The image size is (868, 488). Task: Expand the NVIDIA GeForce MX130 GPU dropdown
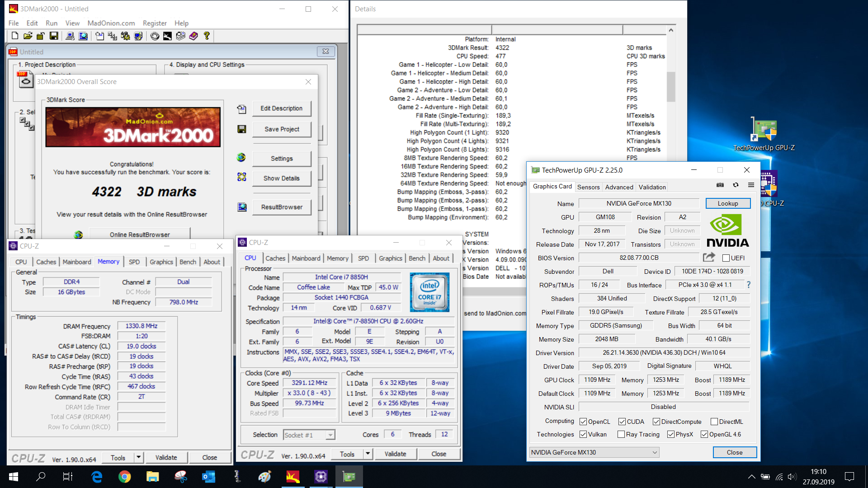[x=594, y=452]
